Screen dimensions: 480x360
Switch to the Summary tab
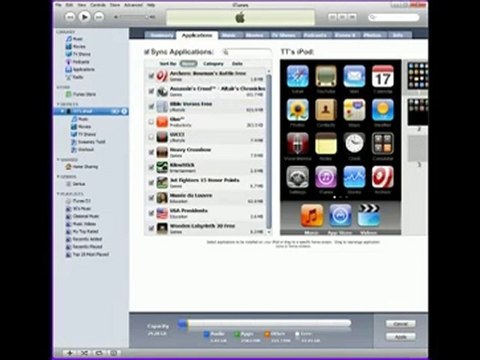162,35
